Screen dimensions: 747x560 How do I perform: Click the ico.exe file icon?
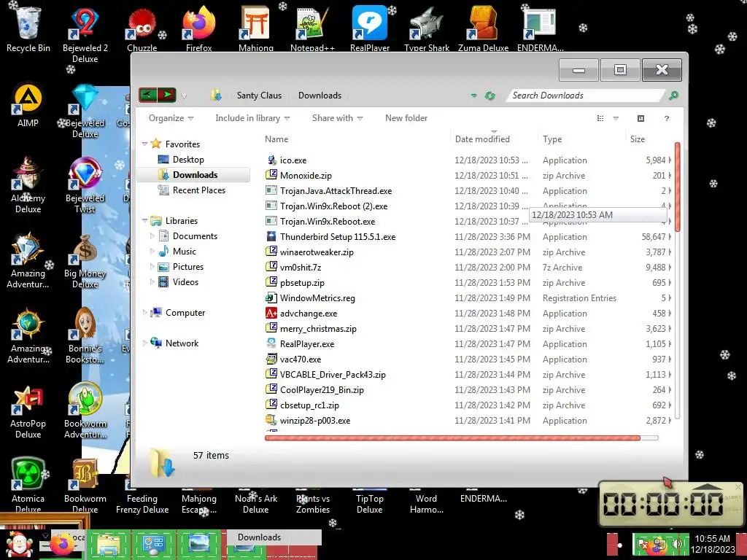coord(271,160)
